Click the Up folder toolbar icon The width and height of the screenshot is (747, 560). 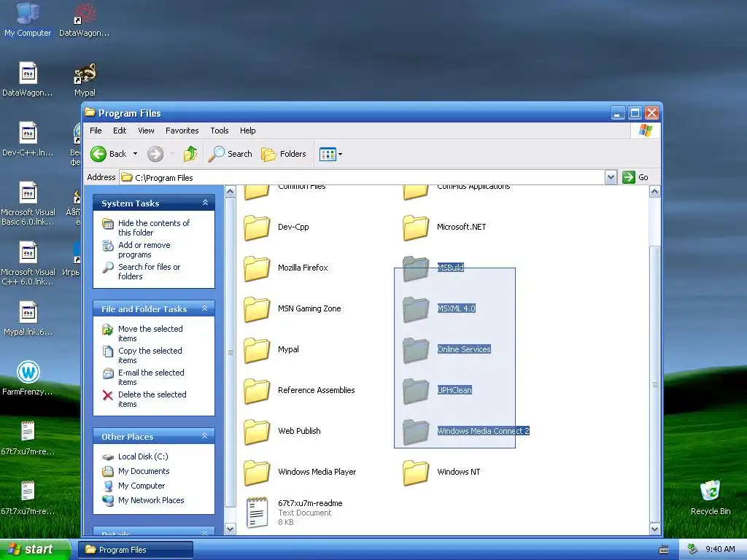(x=190, y=154)
